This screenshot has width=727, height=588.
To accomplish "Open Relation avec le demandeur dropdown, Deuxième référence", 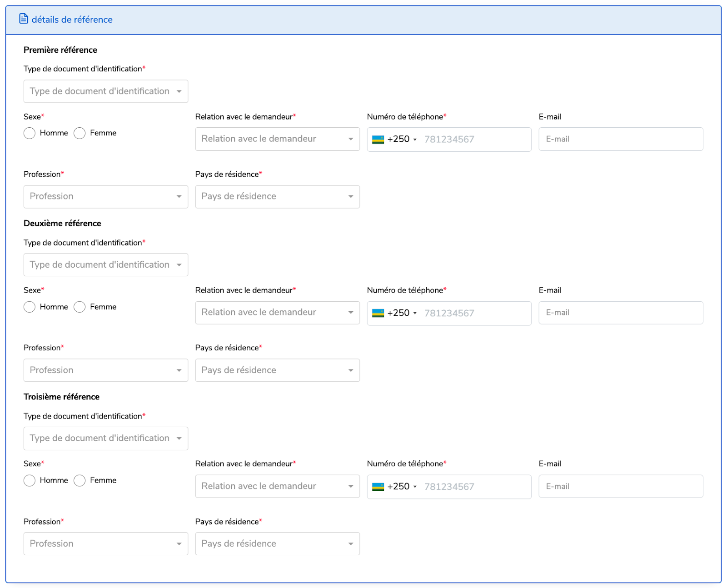I will [278, 313].
